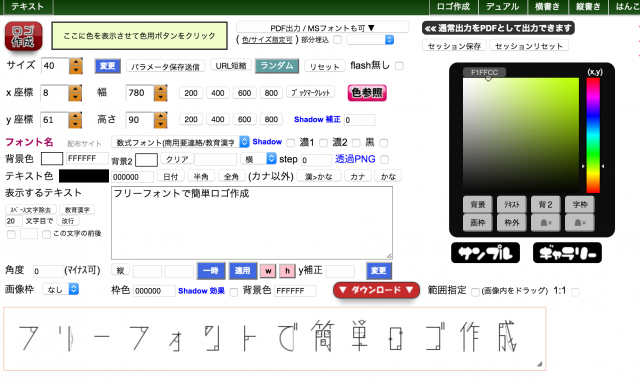This screenshot has height=388, width=640.
Task: Click the URL短縮 button
Action: (231, 66)
